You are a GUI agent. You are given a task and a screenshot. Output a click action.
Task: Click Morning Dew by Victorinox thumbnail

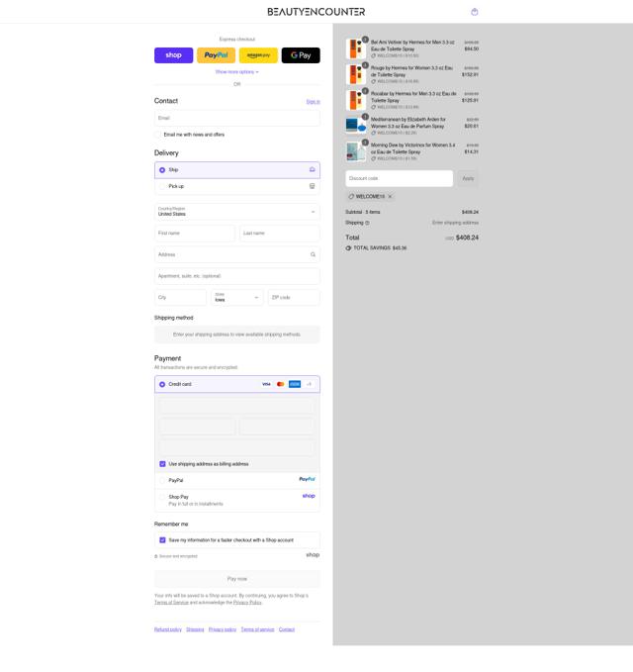[355, 151]
